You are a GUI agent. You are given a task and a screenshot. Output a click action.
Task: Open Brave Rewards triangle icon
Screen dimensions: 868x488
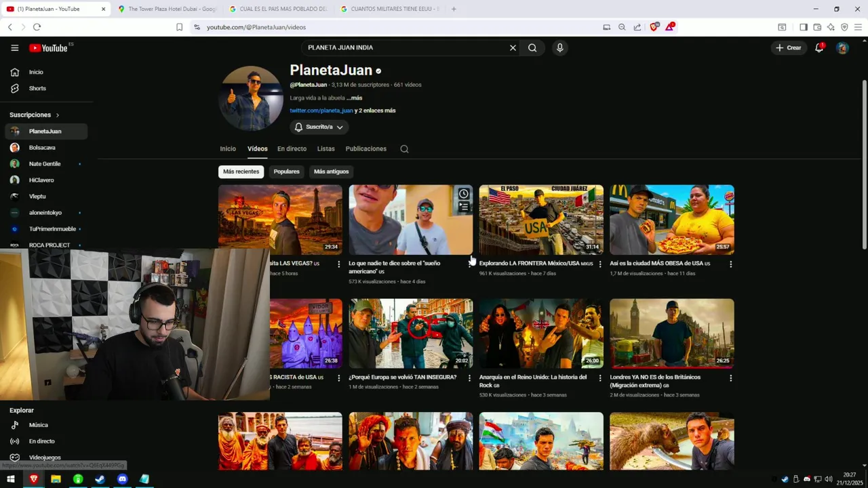[670, 27]
